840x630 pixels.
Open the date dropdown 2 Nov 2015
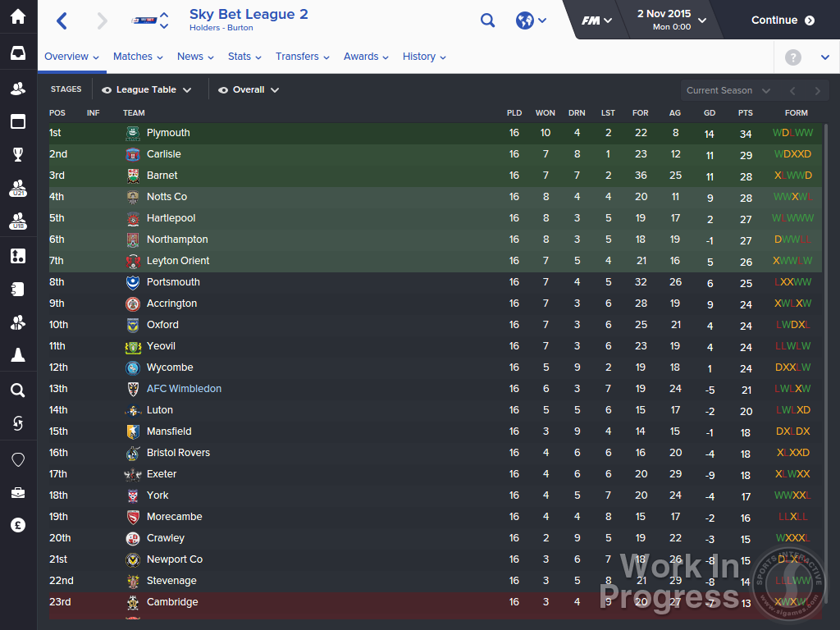671,20
